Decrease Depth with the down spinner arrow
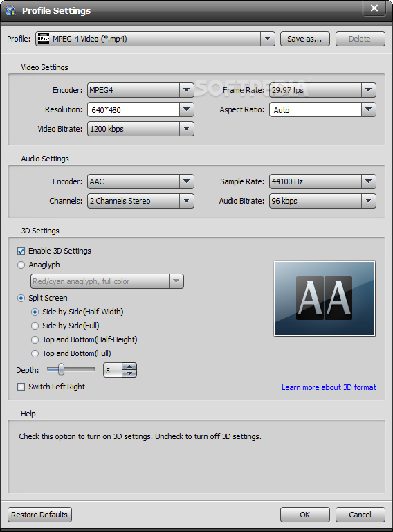The width and height of the screenshot is (393, 532). point(129,373)
